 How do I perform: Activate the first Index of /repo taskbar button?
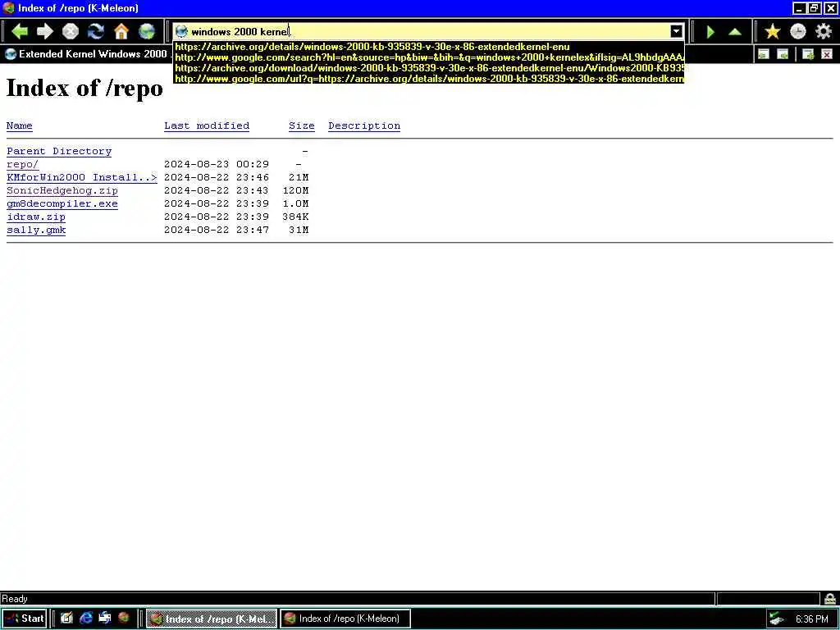click(212, 619)
